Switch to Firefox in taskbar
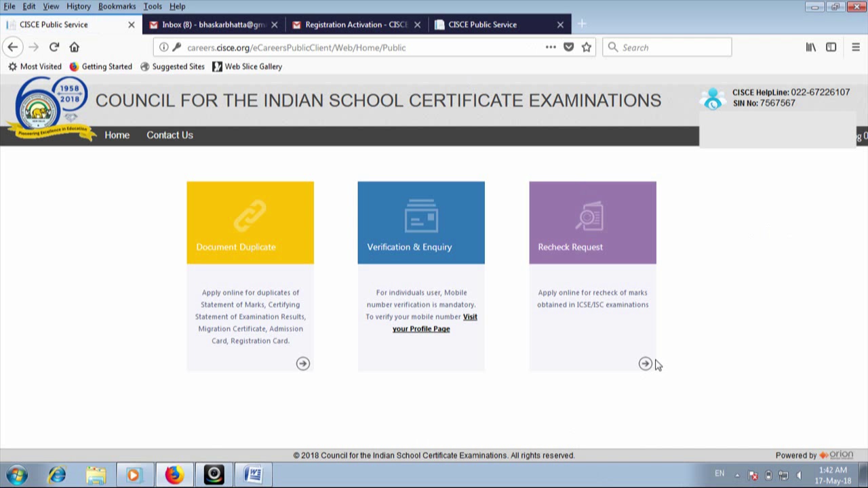Screen dimensions: 868x488 174,475
